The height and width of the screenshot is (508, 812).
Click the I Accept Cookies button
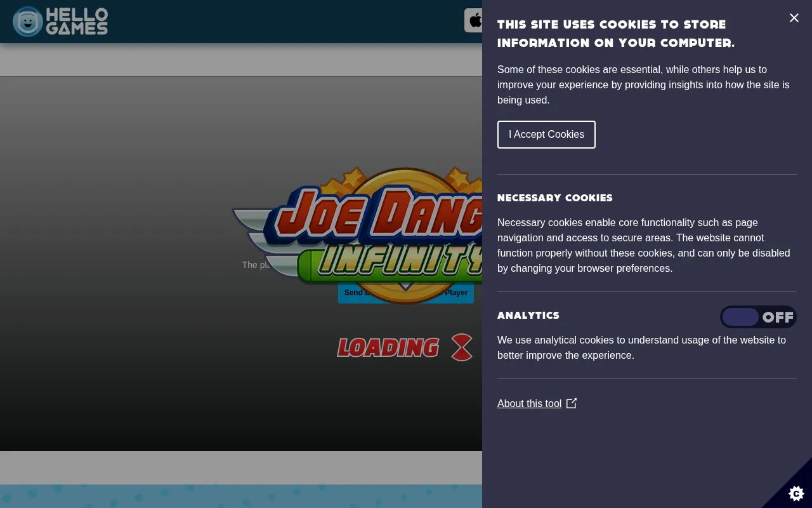click(x=546, y=135)
